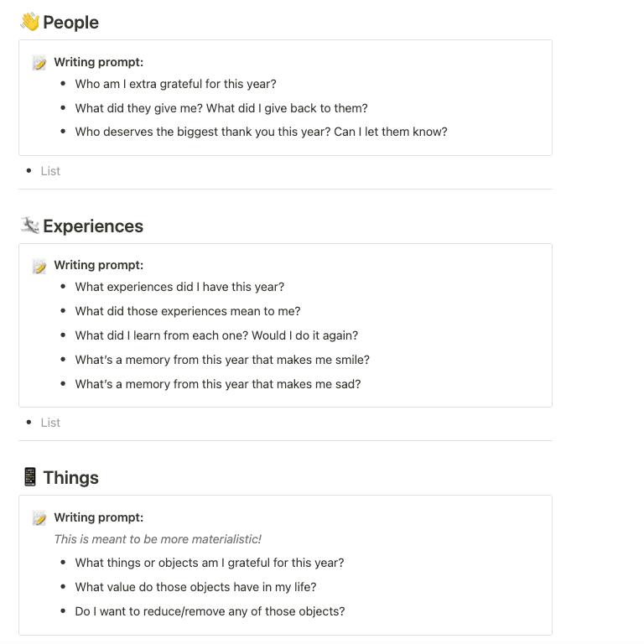Click the phone emoji beside Things
644x644 pixels.
pos(29,477)
